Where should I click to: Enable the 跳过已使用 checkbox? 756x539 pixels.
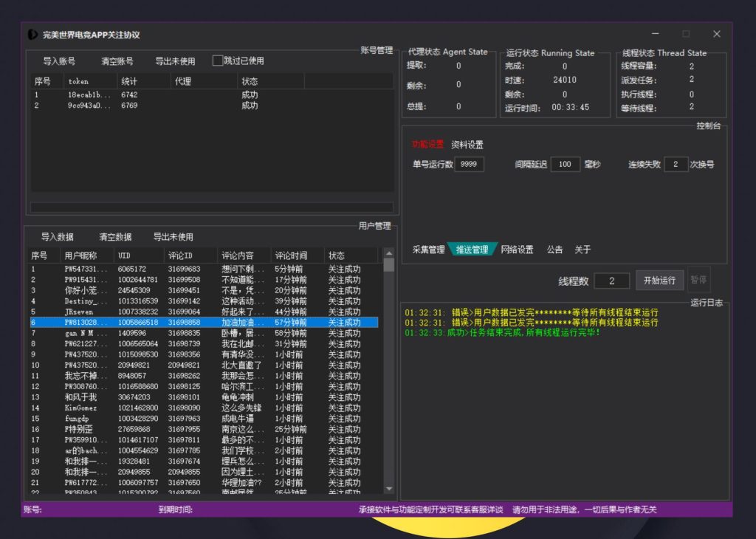click(218, 61)
